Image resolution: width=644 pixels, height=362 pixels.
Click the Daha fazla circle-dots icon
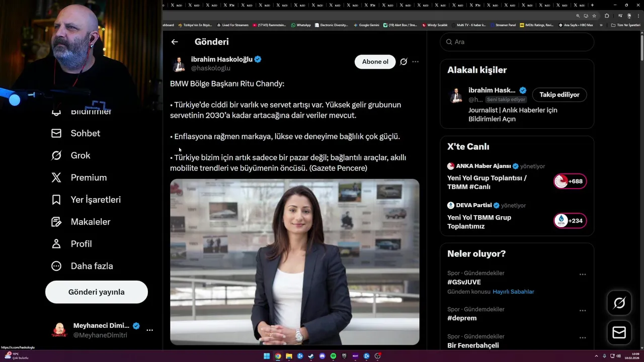(x=56, y=266)
